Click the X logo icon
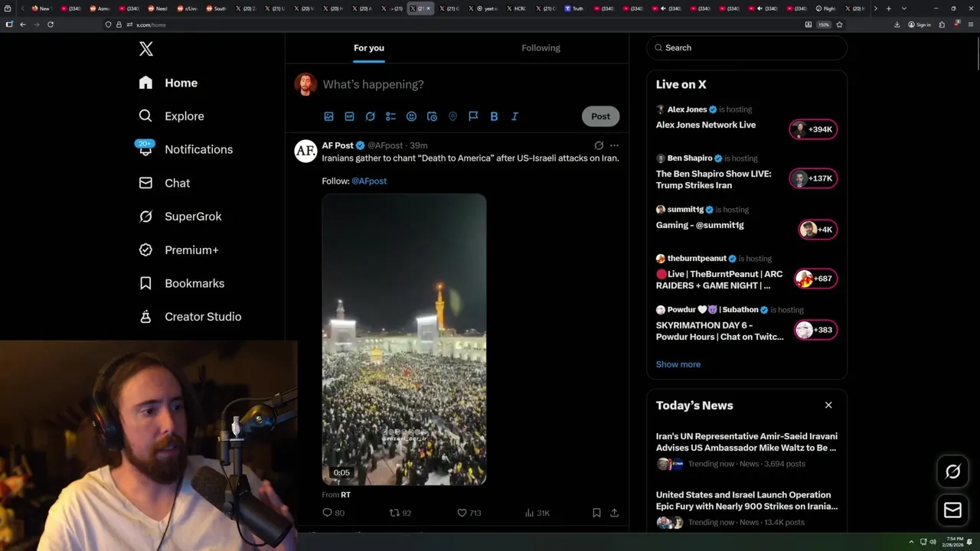The height and width of the screenshot is (551, 980). coord(146,49)
